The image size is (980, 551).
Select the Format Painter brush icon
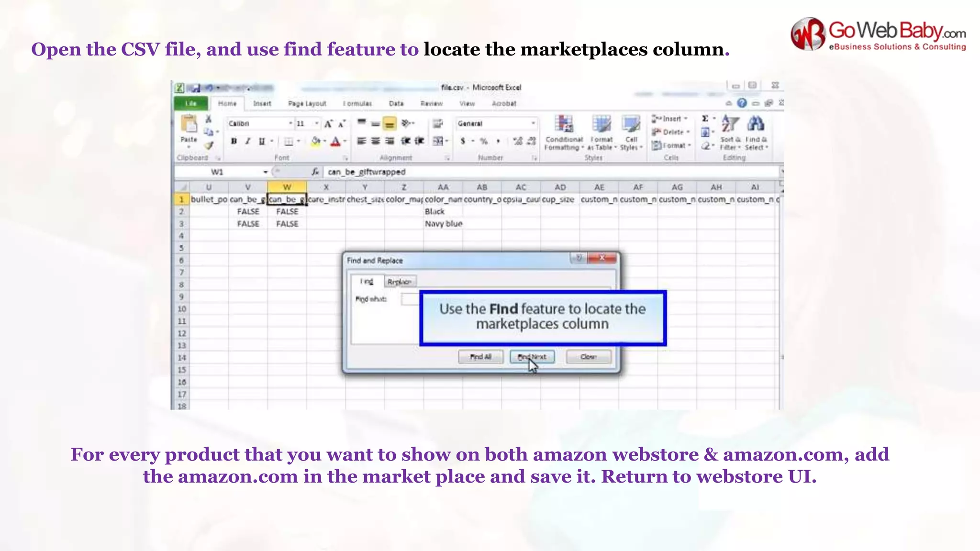pyautogui.click(x=209, y=145)
